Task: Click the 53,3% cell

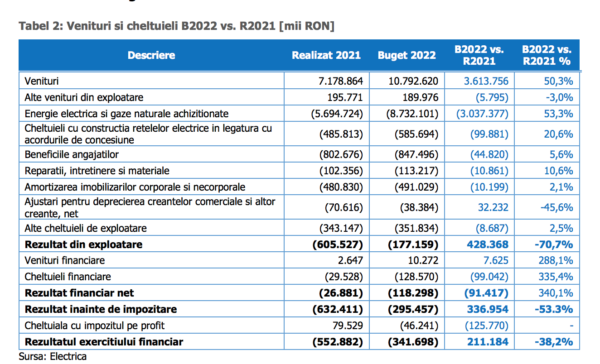Action: click(x=558, y=114)
